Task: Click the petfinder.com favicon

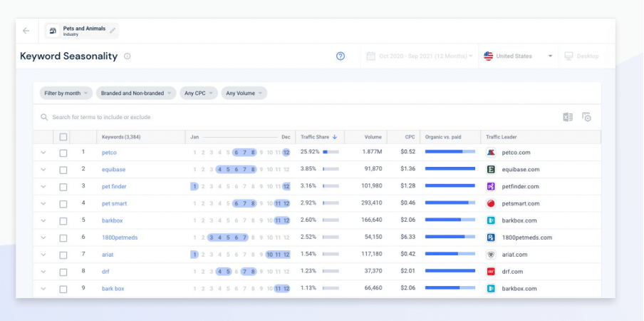Action: (x=491, y=187)
